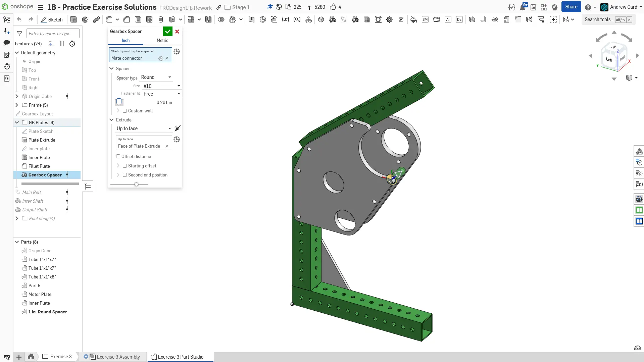
Task: Click the preview opacity slider handle
Action: point(136,184)
